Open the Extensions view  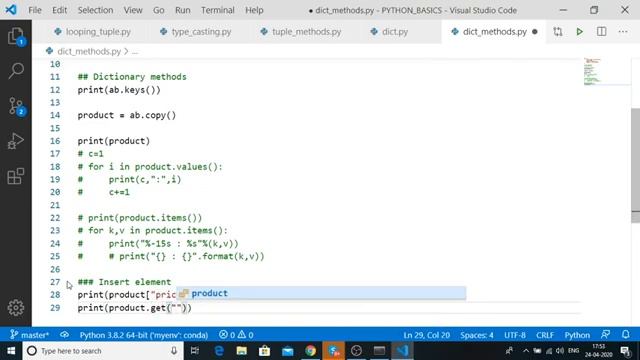tap(16, 176)
